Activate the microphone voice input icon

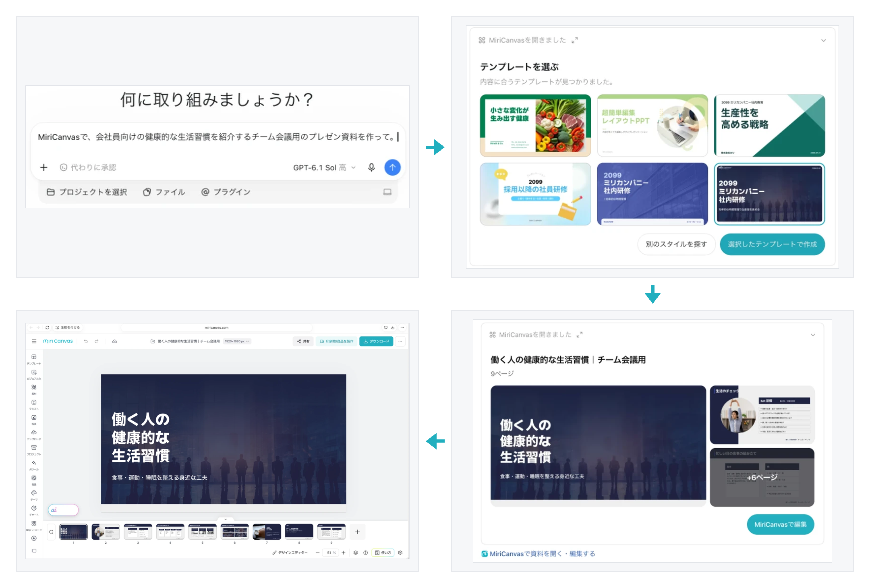pyautogui.click(x=371, y=168)
